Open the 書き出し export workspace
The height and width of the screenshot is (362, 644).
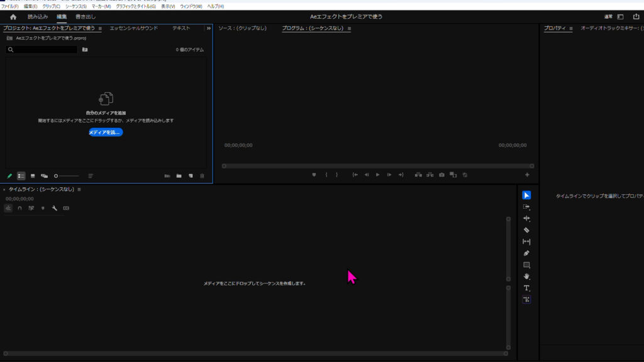click(86, 16)
